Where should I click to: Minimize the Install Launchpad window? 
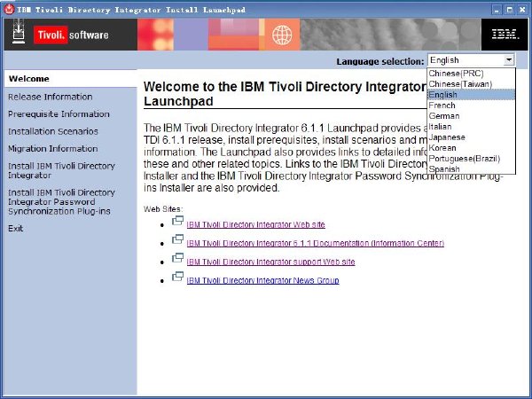click(x=497, y=10)
